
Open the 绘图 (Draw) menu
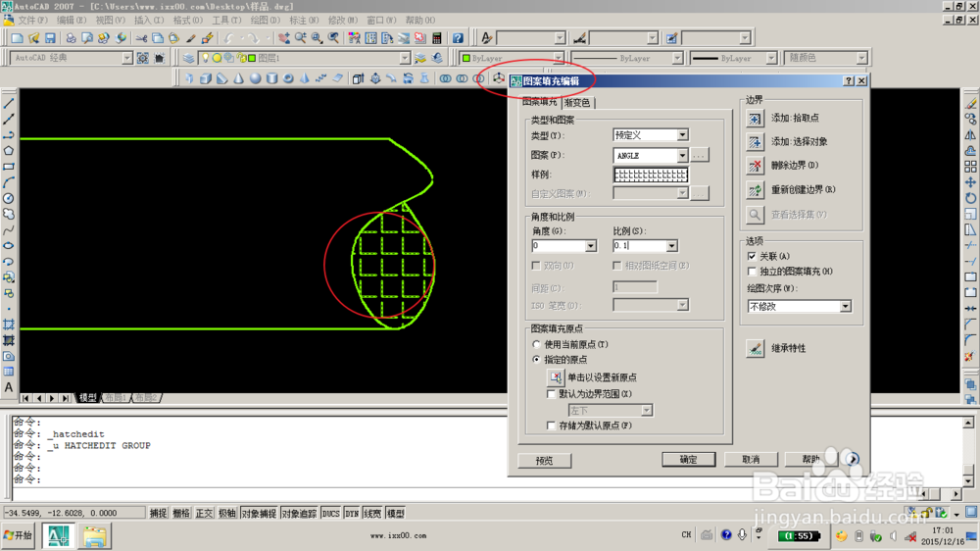coord(265,21)
